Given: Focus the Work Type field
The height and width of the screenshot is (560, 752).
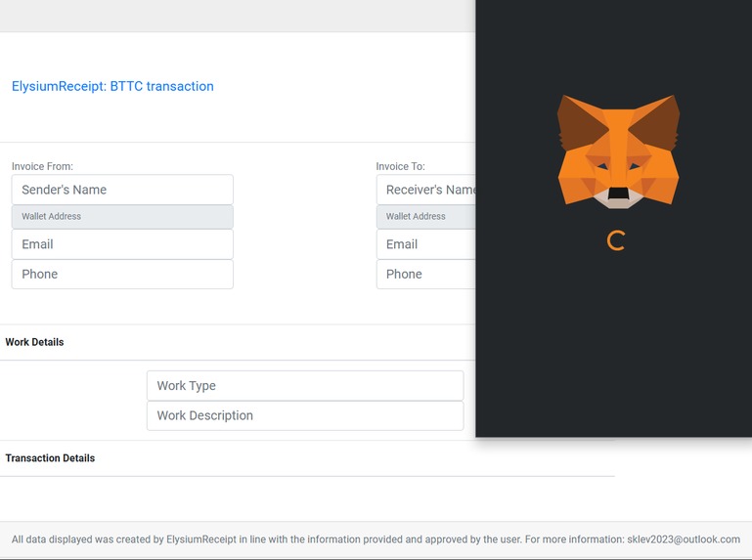Looking at the screenshot, I should tap(305, 385).
